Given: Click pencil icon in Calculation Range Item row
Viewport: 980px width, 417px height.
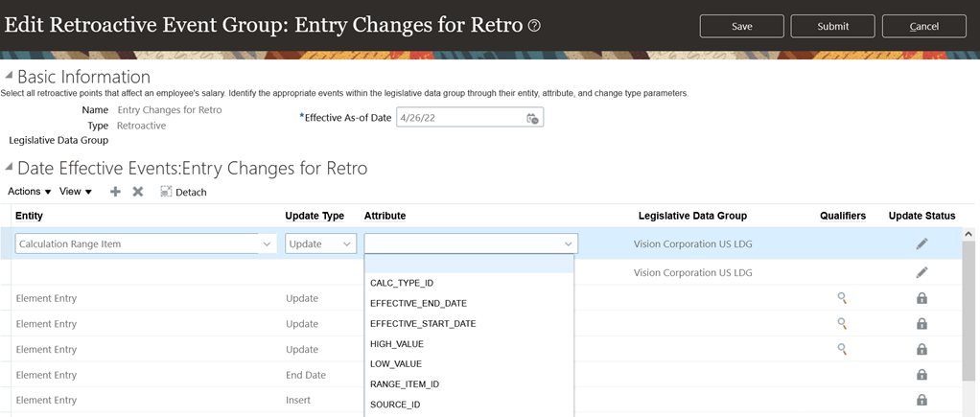Looking at the screenshot, I should 922,244.
